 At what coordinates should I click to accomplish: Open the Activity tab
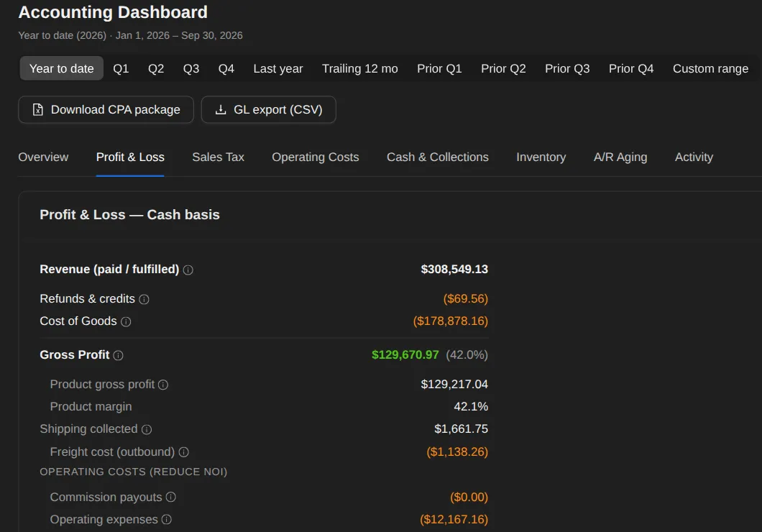tap(694, 157)
